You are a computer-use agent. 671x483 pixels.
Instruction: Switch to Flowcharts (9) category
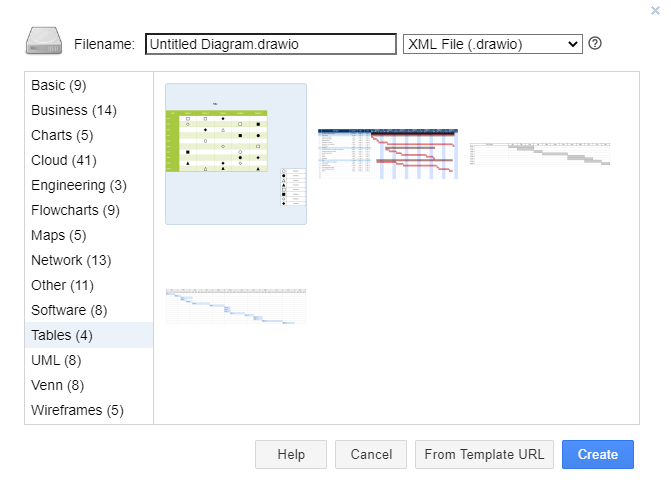[x=75, y=210]
